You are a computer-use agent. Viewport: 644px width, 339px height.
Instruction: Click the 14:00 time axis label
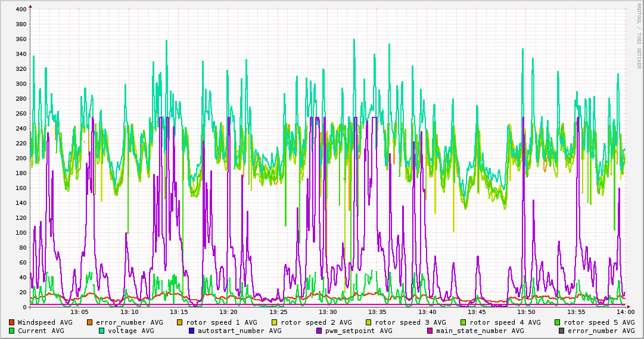click(625, 312)
